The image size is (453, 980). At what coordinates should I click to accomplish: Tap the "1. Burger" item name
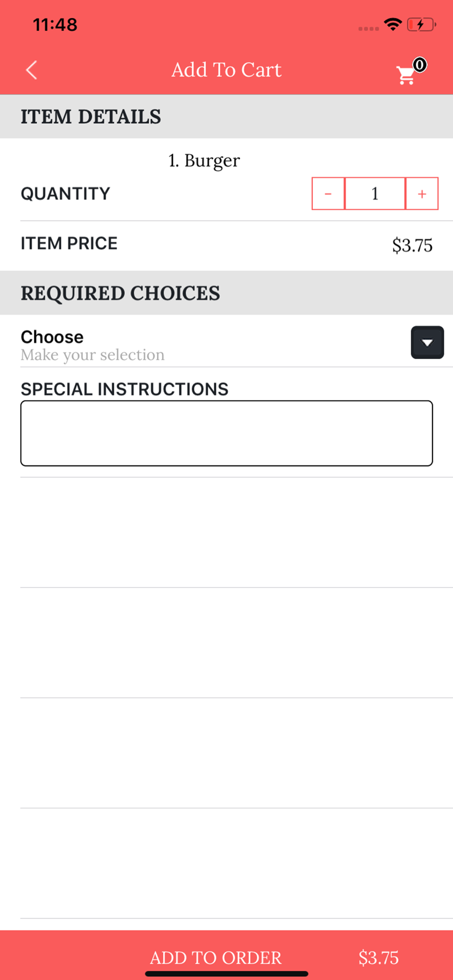pos(204,161)
